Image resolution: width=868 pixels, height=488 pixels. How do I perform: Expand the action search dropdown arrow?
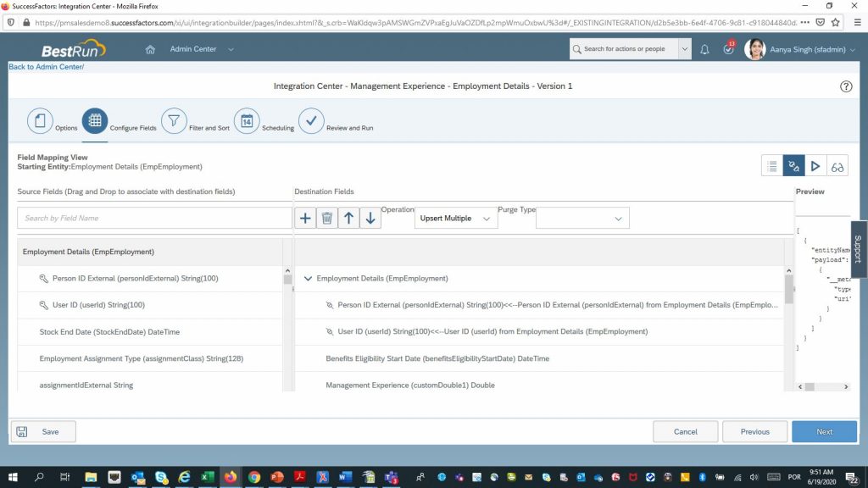(685, 49)
